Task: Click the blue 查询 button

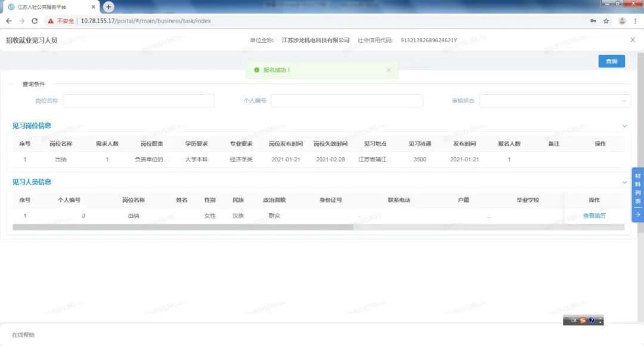Action: pyautogui.click(x=611, y=61)
